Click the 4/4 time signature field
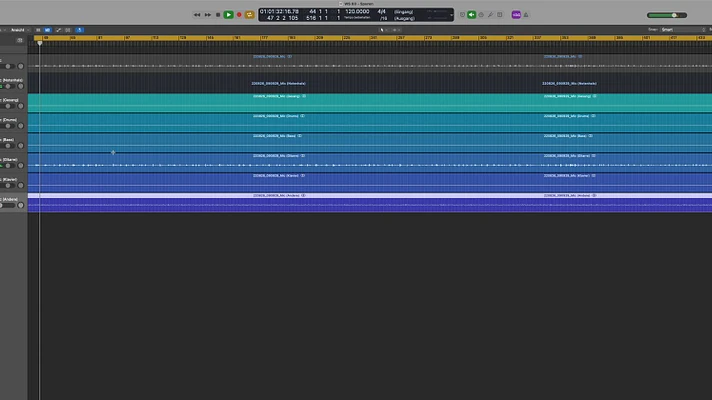 tap(381, 11)
